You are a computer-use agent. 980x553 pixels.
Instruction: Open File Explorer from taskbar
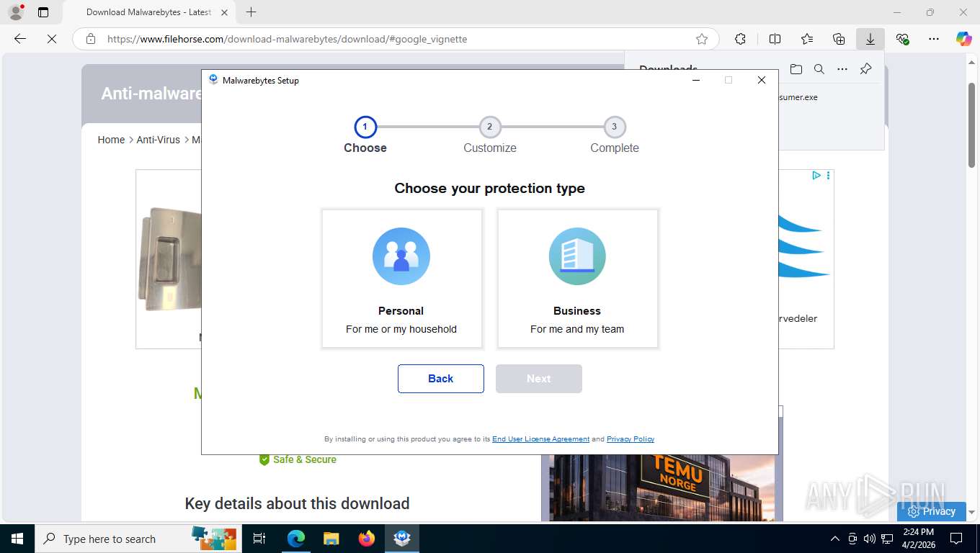331,539
